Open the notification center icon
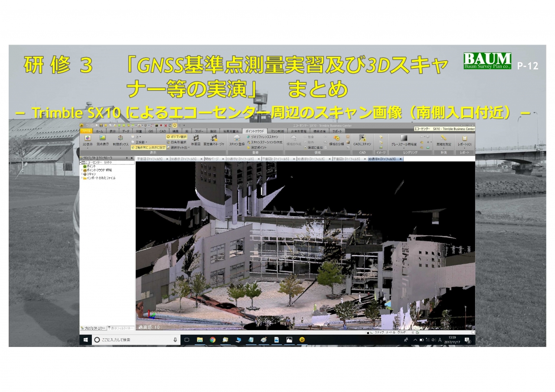This screenshot has width=555, height=392. coord(467,340)
